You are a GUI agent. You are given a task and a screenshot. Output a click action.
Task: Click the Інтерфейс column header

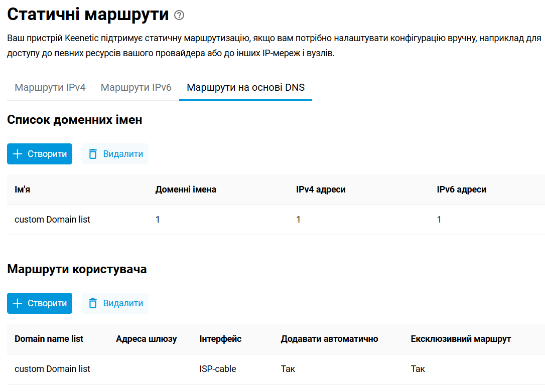[x=220, y=339]
